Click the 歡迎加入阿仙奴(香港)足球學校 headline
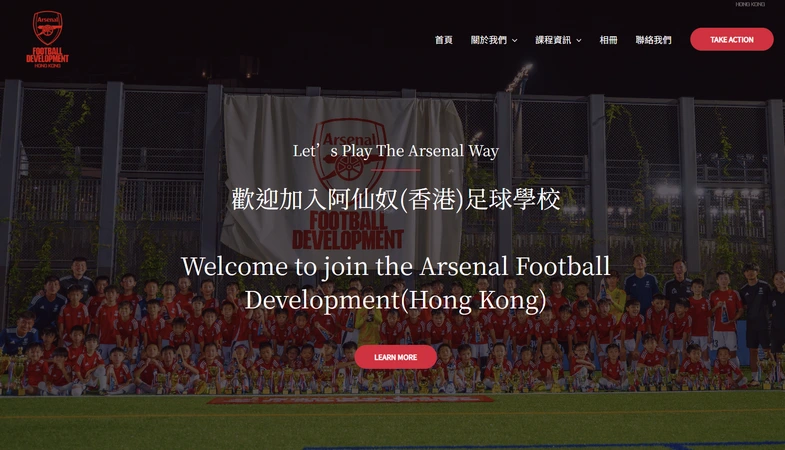Viewport: 785px width, 450px height. pyautogui.click(x=396, y=199)
